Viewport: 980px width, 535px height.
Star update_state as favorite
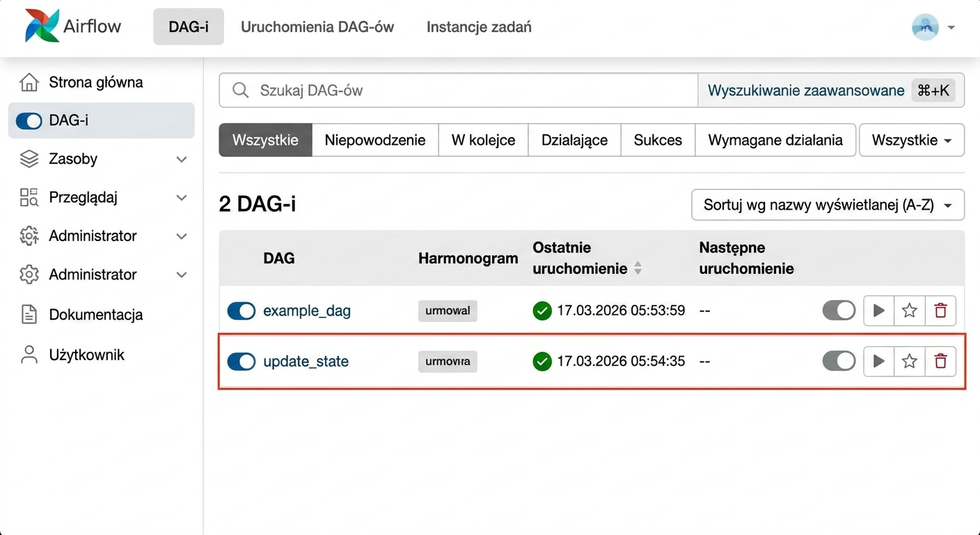(909, 361)
